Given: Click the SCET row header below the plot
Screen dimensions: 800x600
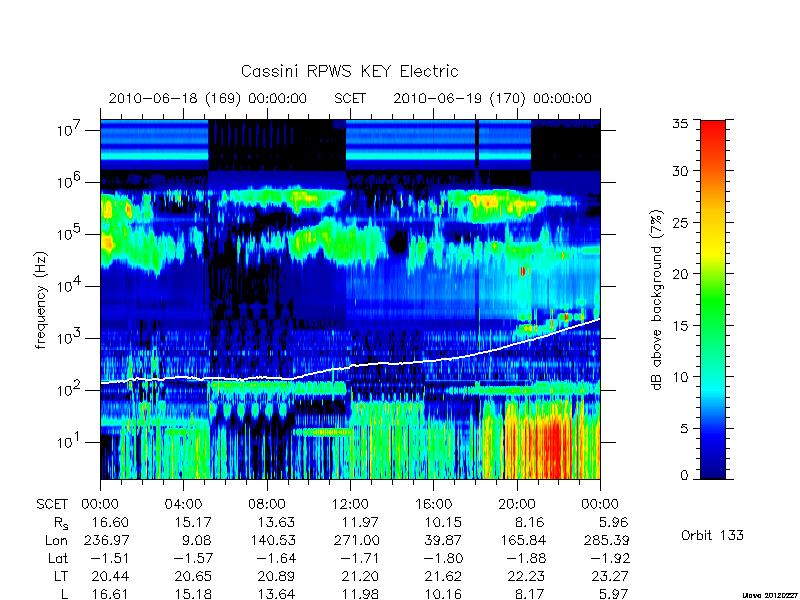Looking at the screenshot, I should pos(52,504).
